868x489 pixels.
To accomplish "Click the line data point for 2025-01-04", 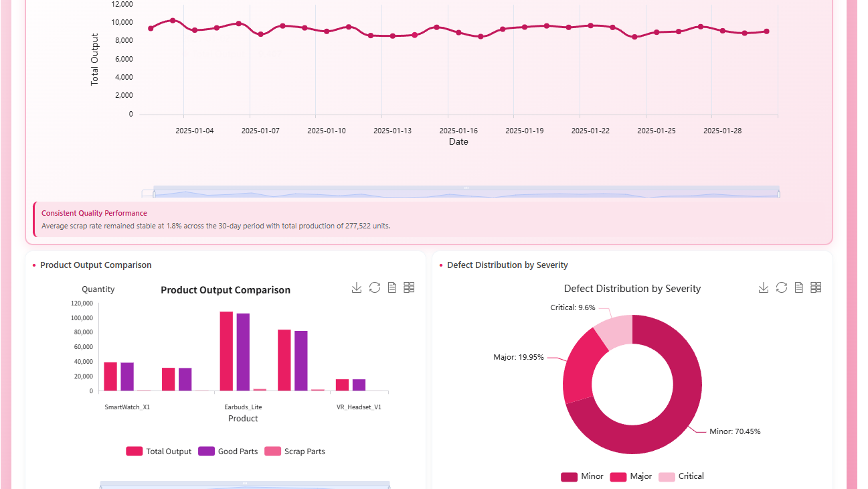I will point(195,30).
